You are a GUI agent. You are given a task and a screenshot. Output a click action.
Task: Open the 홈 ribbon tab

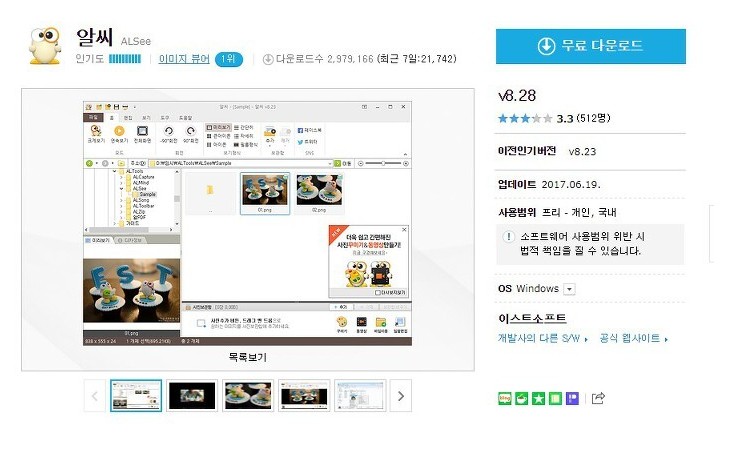[112, 118]
